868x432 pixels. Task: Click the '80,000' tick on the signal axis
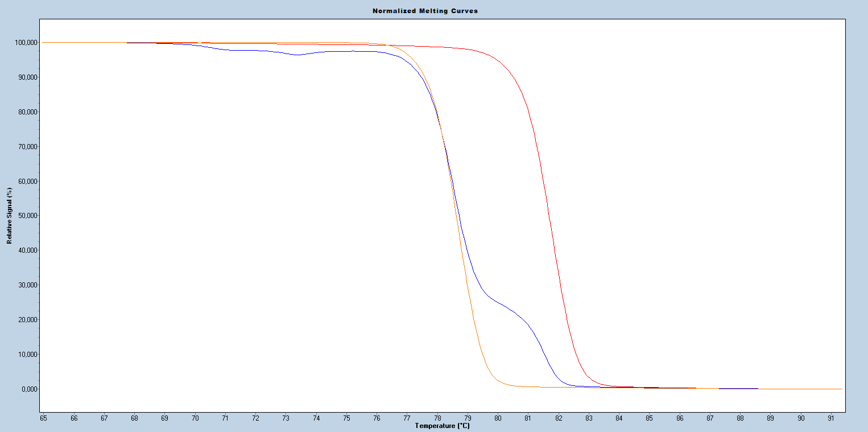click(27, 112)
